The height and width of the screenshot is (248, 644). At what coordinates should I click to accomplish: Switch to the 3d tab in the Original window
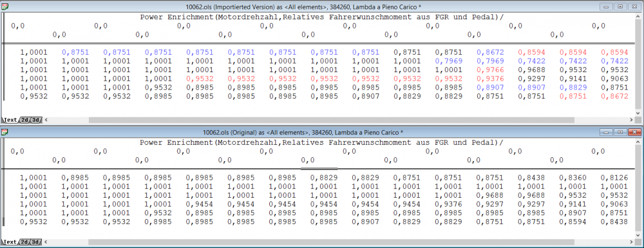click(x=35, y=242)
